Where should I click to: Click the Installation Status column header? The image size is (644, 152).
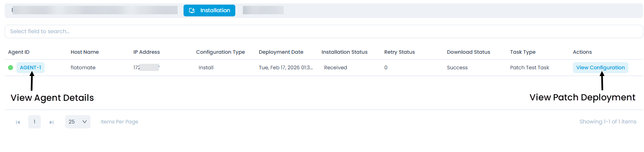[344, 52]
